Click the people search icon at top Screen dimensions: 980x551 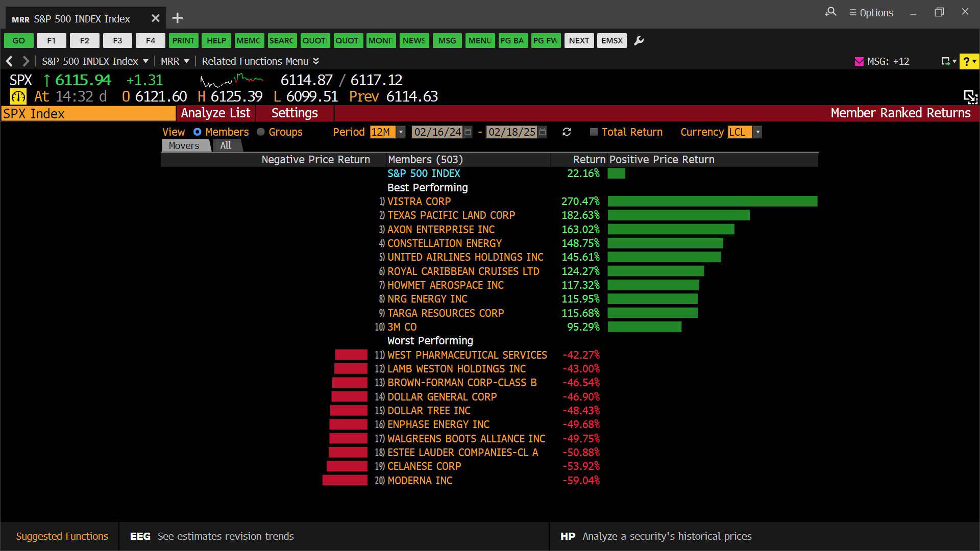pos(830,12)
